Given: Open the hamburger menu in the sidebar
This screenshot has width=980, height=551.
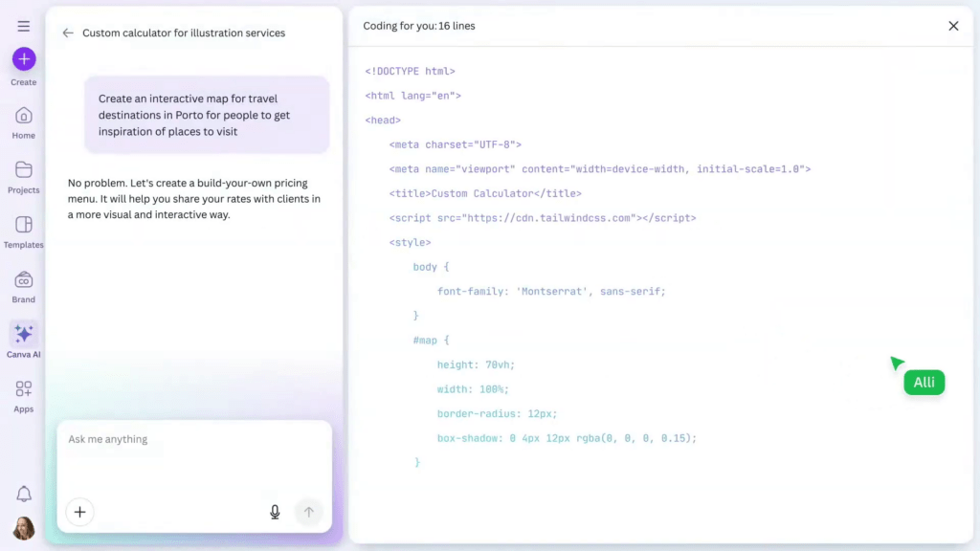Looking at the screenshot, I should click(x=23, y=26).
